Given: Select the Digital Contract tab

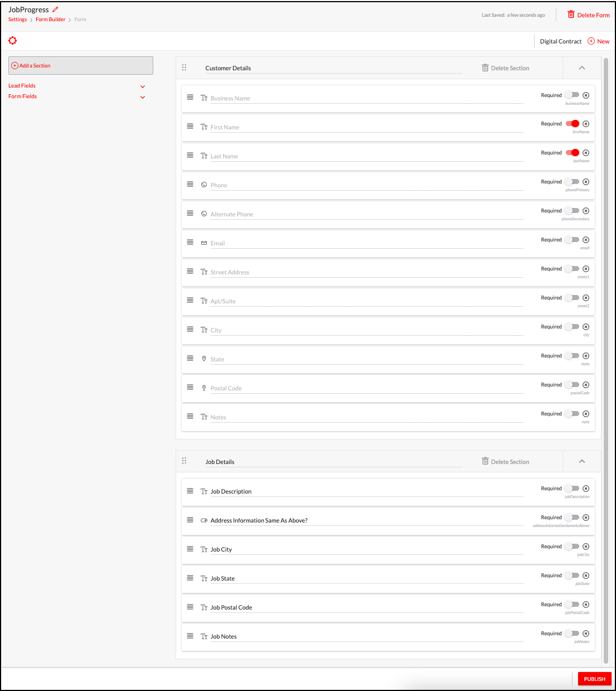Looking at the screenshot, I should pyautogui.click(x=560, y=41).
